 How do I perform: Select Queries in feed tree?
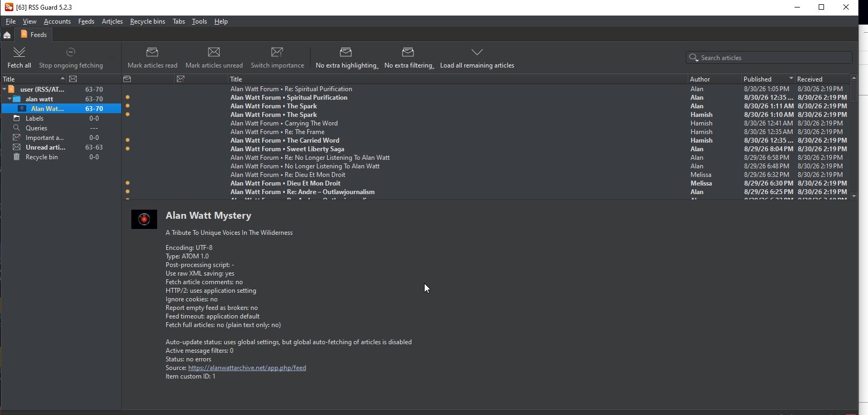[x=61, y=128]
